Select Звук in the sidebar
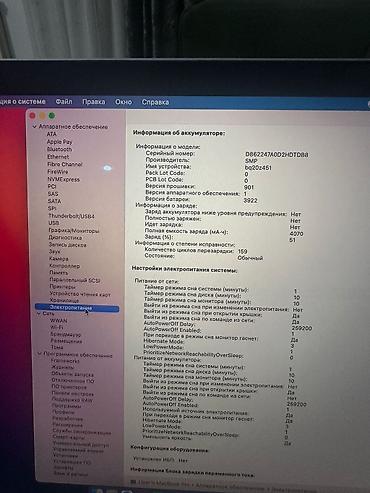 coord(55,252)
